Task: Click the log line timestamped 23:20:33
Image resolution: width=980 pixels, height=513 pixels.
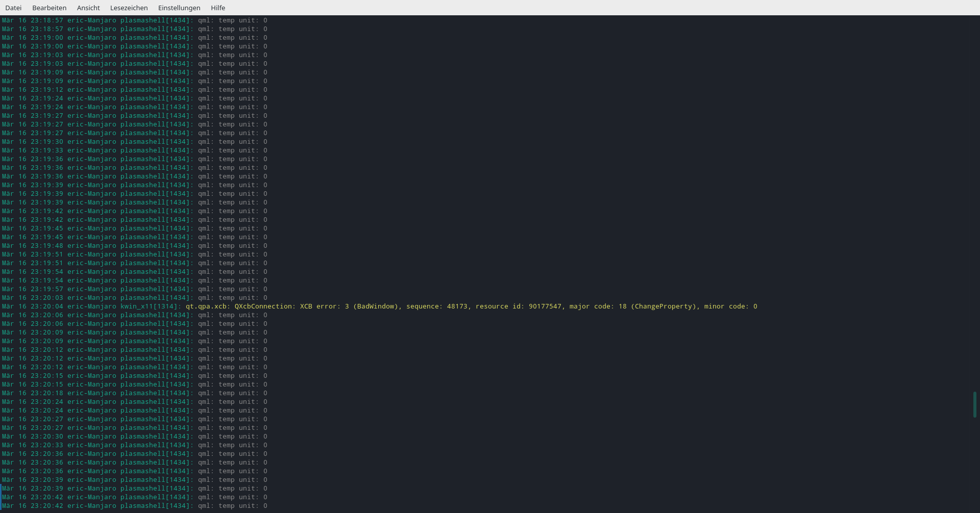Action: 135,445
